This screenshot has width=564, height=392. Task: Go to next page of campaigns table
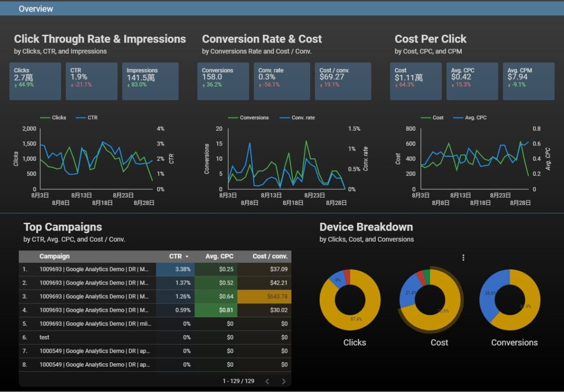point(283,381)
